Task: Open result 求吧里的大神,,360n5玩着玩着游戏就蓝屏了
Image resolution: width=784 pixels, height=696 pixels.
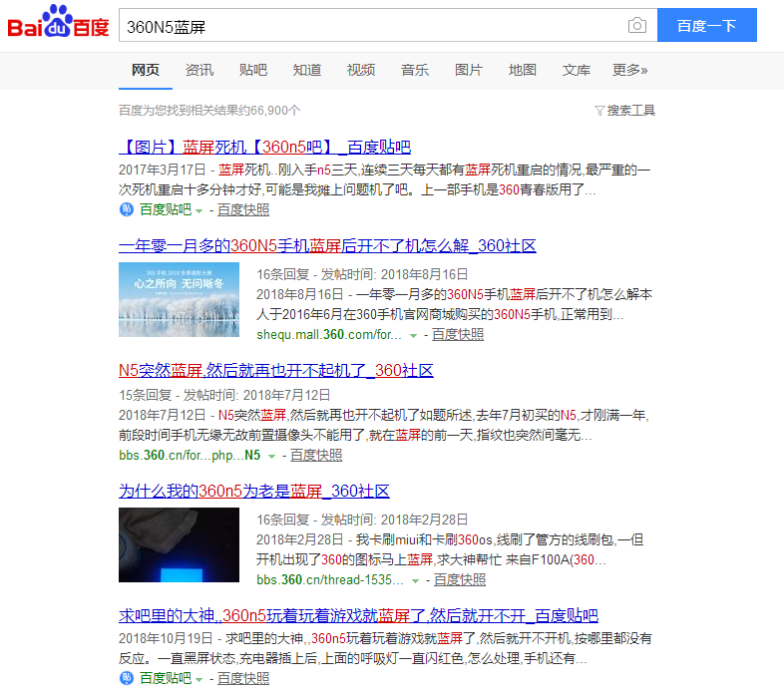Action: [358, 615]
